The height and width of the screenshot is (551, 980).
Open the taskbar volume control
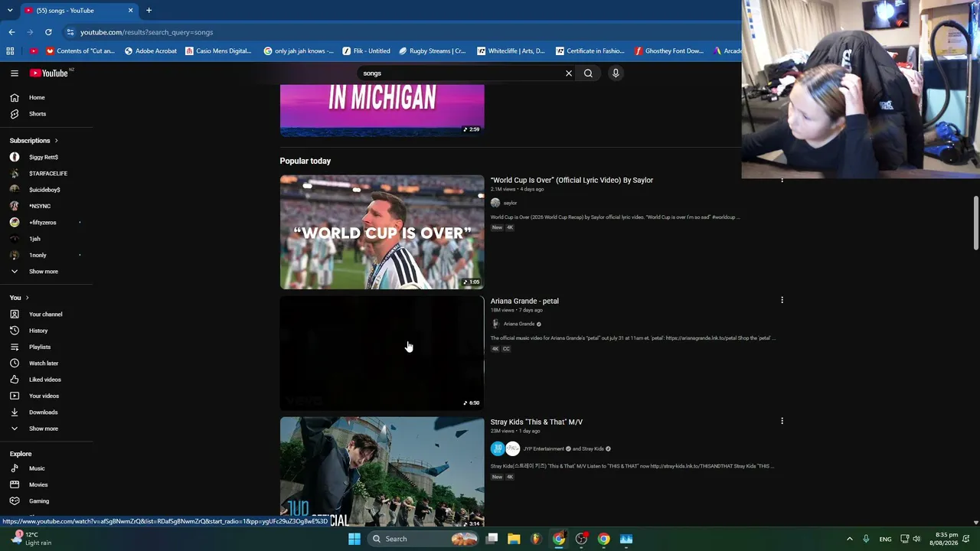(916, 539)
